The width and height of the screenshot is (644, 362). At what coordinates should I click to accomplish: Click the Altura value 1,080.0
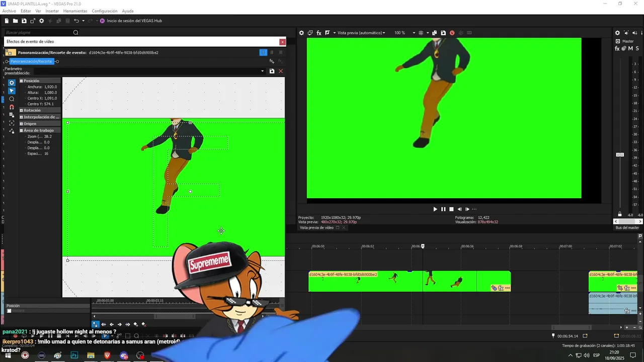point(50,93)
